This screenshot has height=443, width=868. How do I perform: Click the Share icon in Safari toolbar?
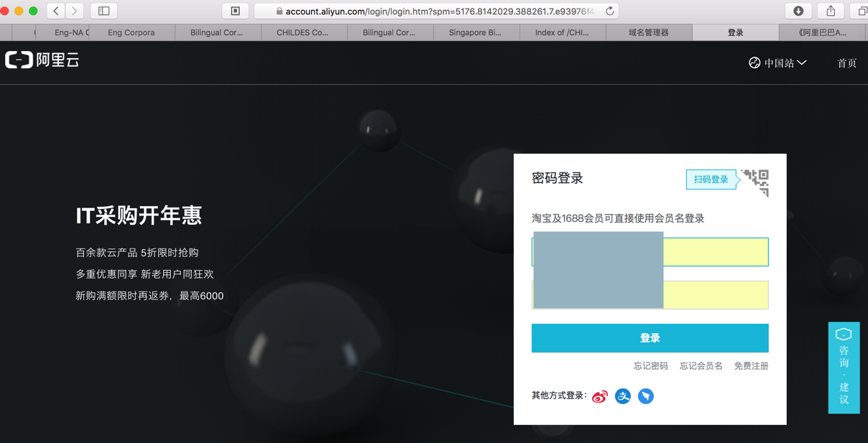tap(831, 11)
